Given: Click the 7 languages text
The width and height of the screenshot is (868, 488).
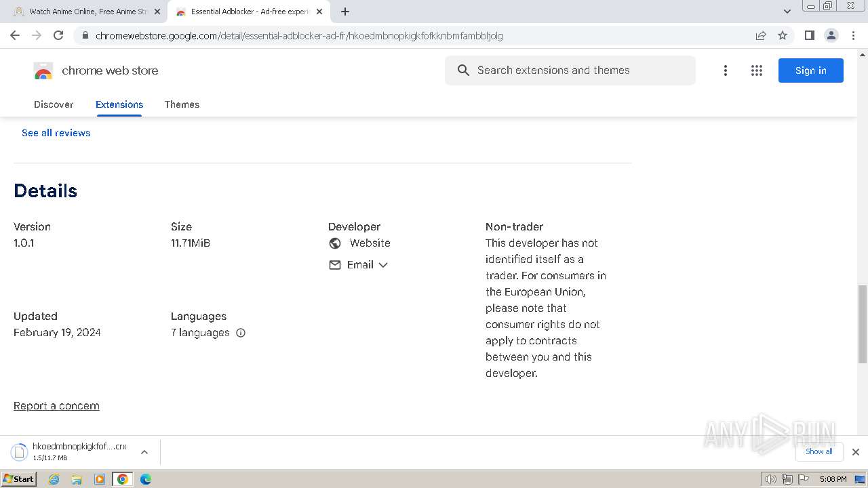Looking at the screenshot, I should (200, 333).
